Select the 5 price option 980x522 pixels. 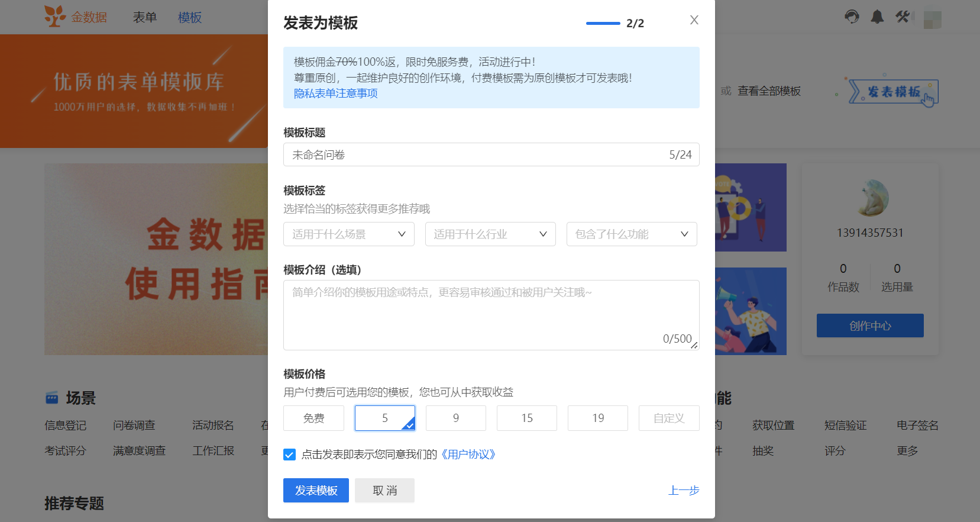point(385,418)
